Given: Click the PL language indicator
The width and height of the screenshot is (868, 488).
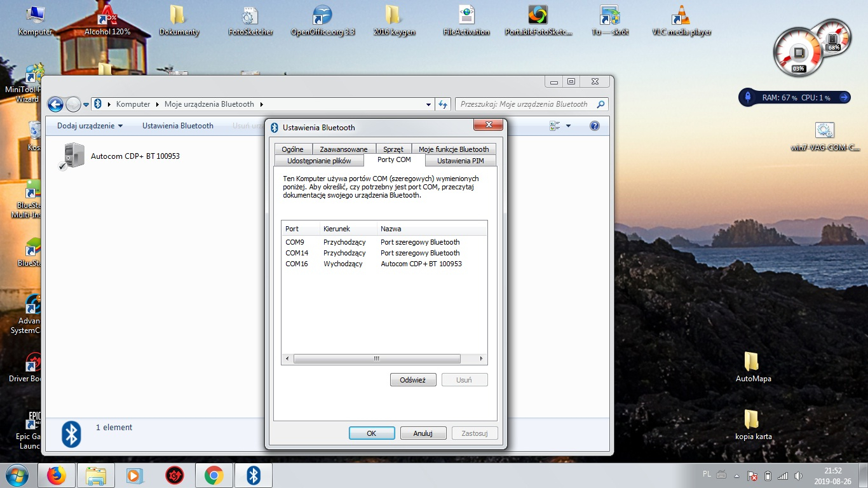Looking at the screenshot, I should click(707, 474).
